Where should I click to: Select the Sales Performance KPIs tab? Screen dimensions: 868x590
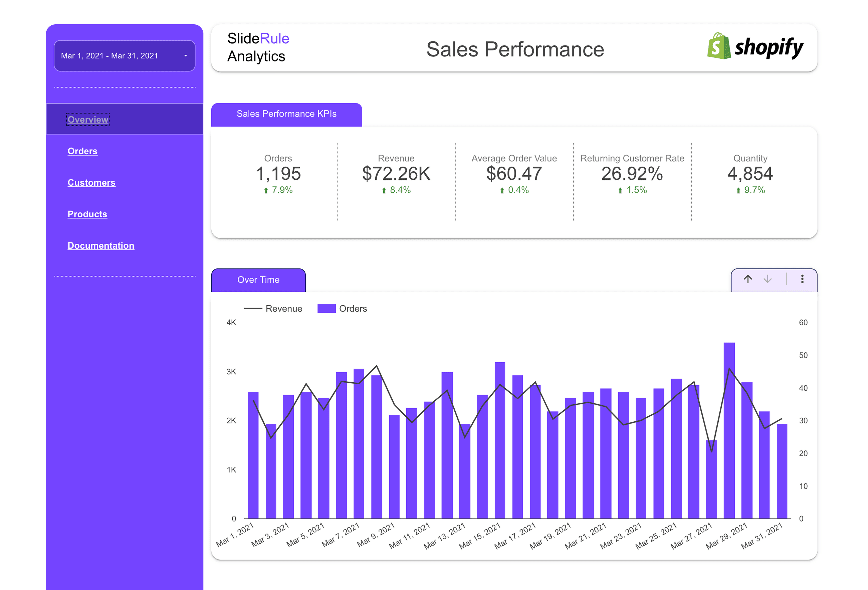(x=286, y=114)
